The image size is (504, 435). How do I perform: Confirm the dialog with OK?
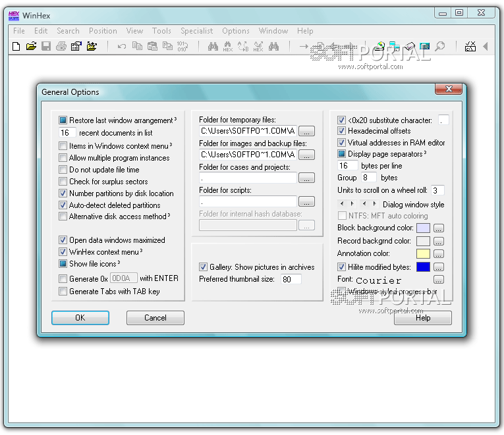coord(80,318)
